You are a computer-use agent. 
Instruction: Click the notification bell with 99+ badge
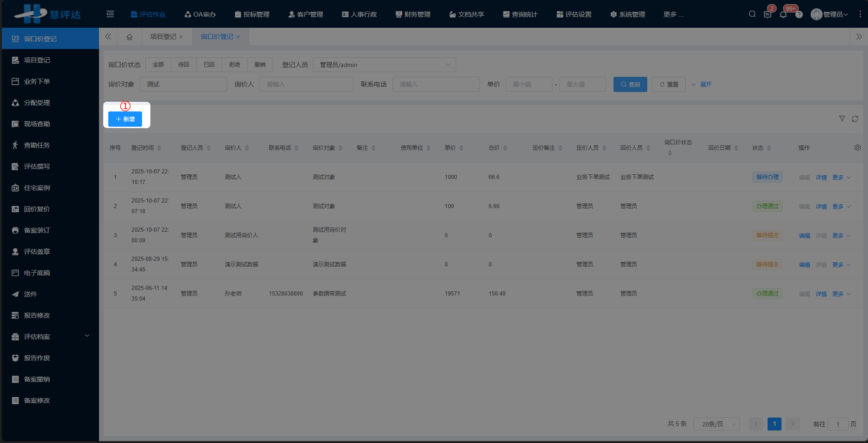click(783, 14)
